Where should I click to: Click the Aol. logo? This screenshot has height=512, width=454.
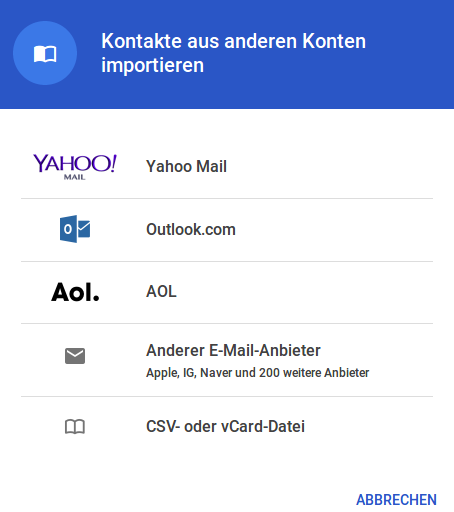click(x=75, y=292)
